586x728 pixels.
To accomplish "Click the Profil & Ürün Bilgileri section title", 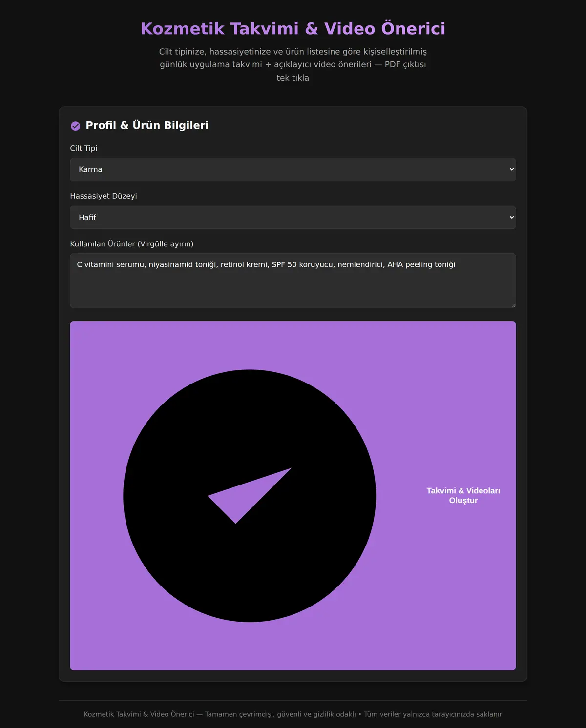I will pos(147,125).
